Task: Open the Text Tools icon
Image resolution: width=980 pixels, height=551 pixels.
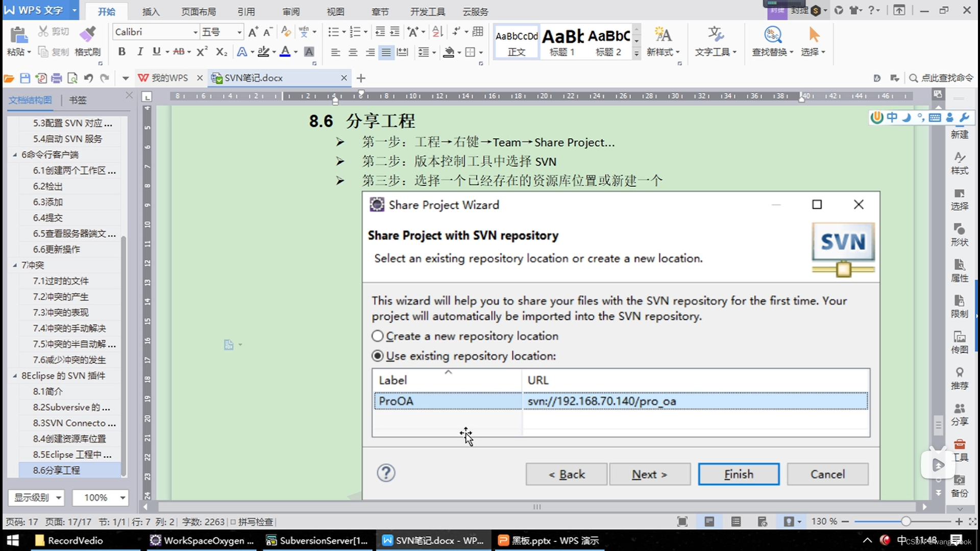Action: (x=716, y=35)
